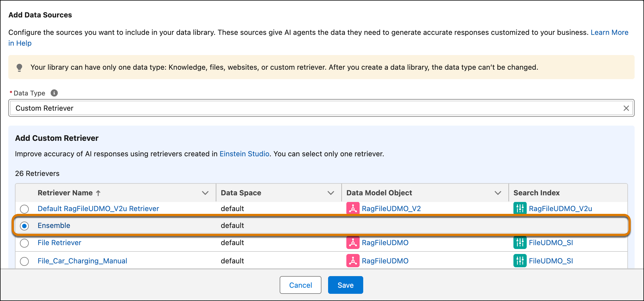Click the Save button
The image size is (644, 301).
tap(346, 285)
